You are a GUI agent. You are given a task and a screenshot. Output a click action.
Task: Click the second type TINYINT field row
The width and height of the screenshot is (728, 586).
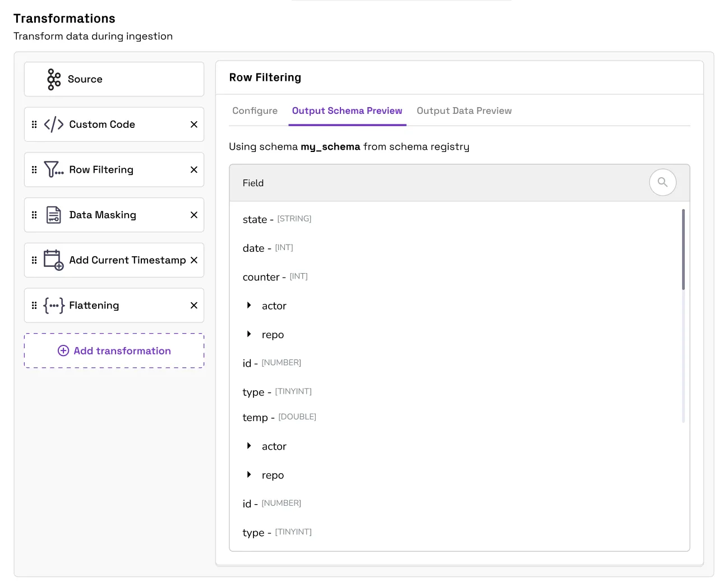point(277,533)
